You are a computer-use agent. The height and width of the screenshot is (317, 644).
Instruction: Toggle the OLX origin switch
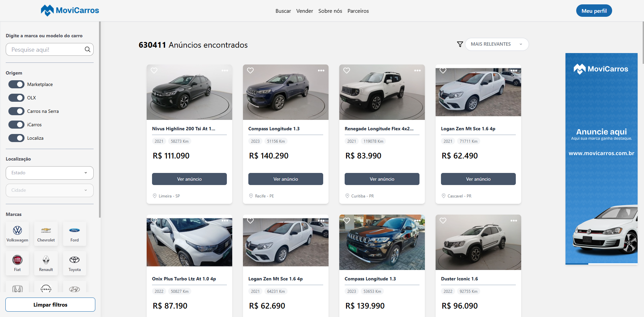(x=16, y=98)
